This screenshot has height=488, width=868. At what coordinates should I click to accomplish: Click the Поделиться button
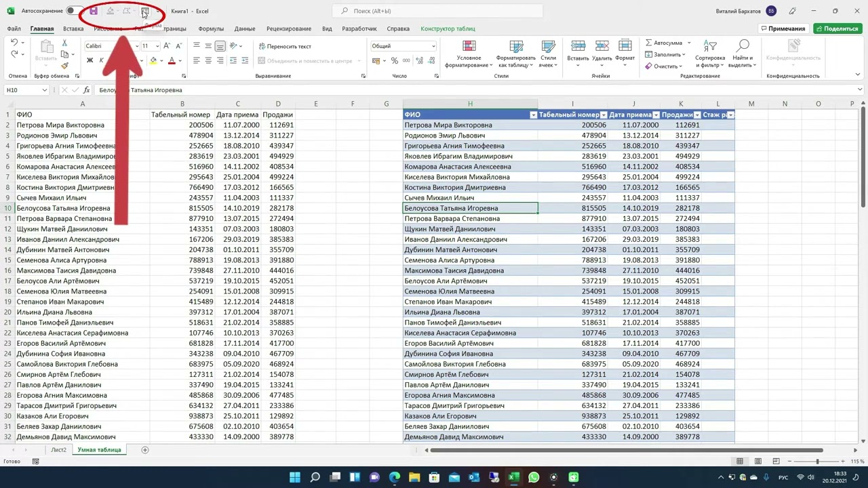[x=837, y=28]
